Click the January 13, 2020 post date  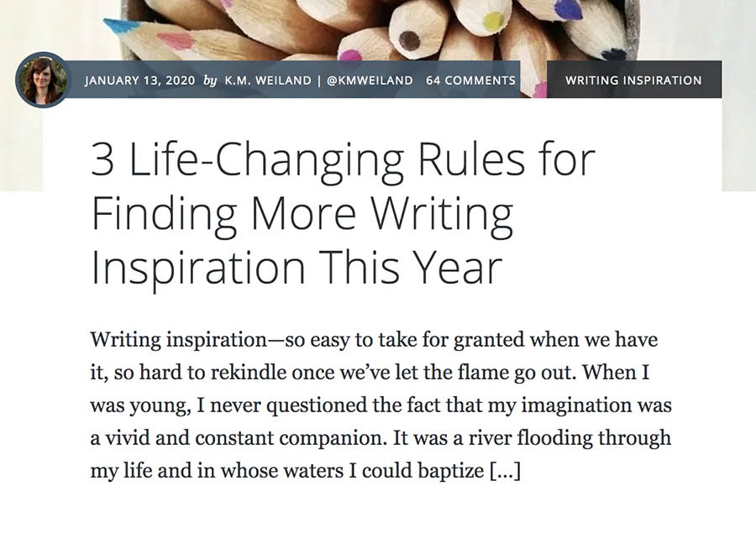(x=139, y=81)
